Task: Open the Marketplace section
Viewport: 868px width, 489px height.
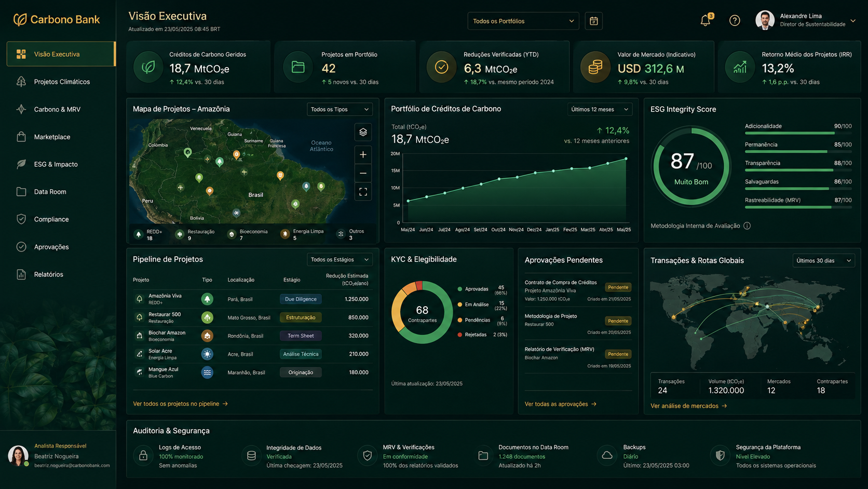Action: (61, 137)
